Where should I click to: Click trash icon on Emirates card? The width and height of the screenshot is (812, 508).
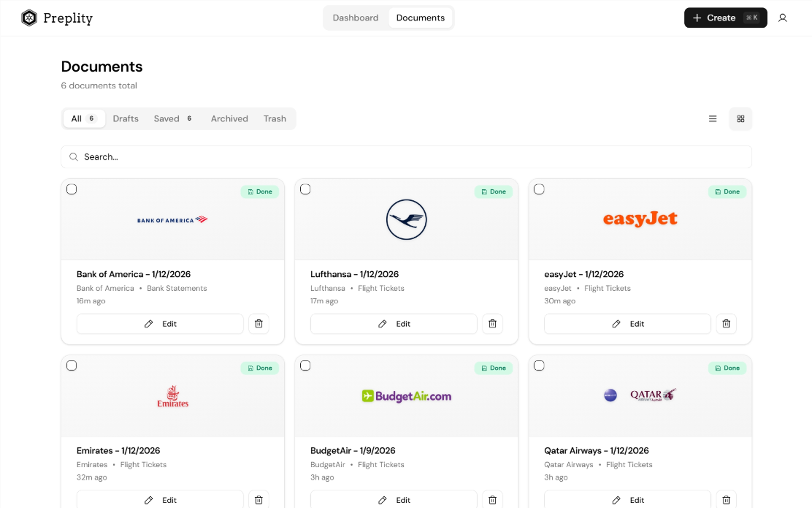point(258,500)
